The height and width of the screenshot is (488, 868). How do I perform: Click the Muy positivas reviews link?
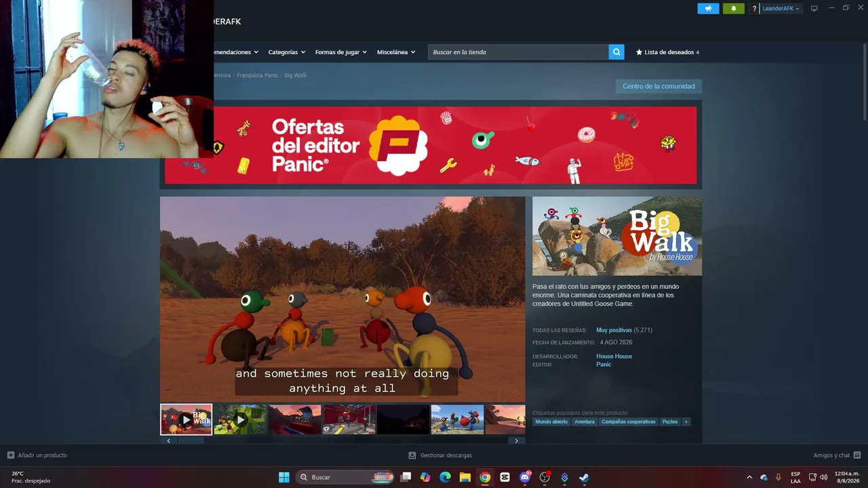(x=614, y=330)
